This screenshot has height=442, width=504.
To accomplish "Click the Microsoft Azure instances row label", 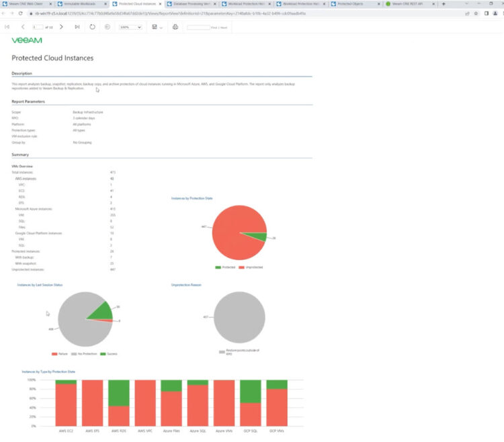I will coord(34,209).
